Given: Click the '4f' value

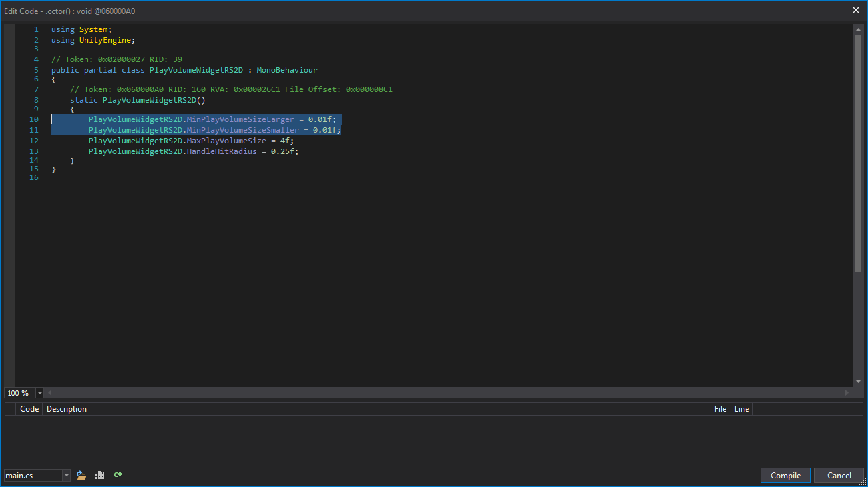Looking at the screenshot, I should click(x=284, y=141).
